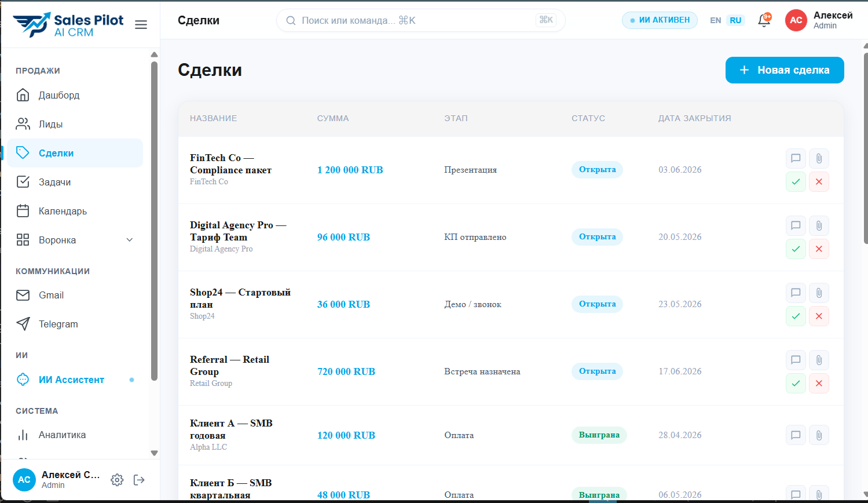Create new deal with Новая сделка

pos(785,70)
